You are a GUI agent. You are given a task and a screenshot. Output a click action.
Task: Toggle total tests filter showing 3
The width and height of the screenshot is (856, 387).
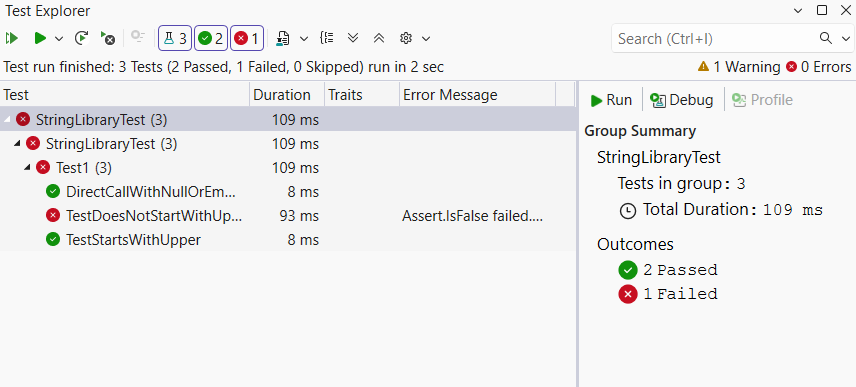tap(175, 38)
